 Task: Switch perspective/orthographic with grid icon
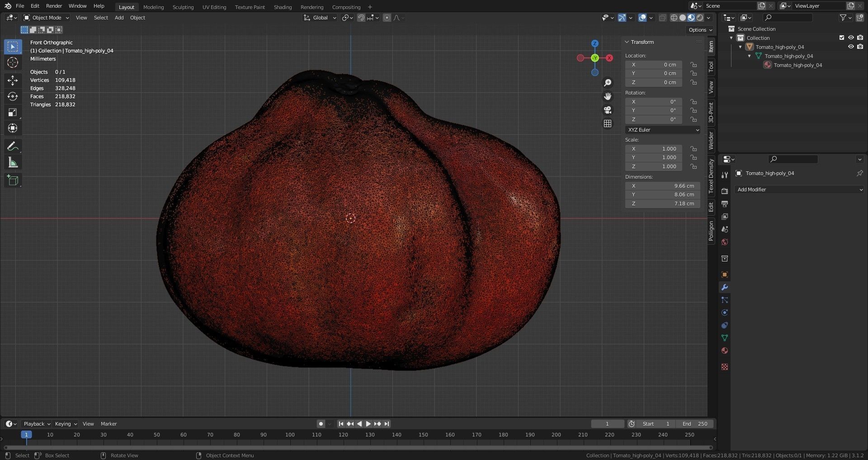click(x=608, y=123)
